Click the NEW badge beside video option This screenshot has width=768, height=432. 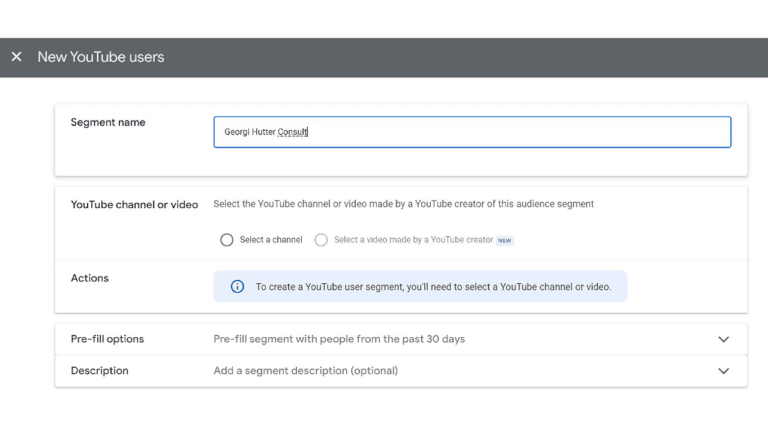(504, 240)
